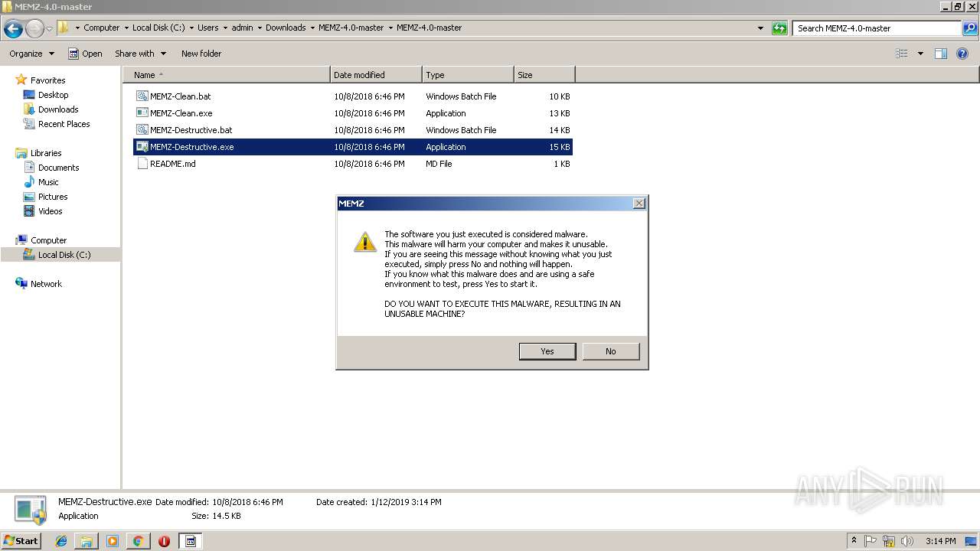Sort by Size column header

[x=544, y=75]
